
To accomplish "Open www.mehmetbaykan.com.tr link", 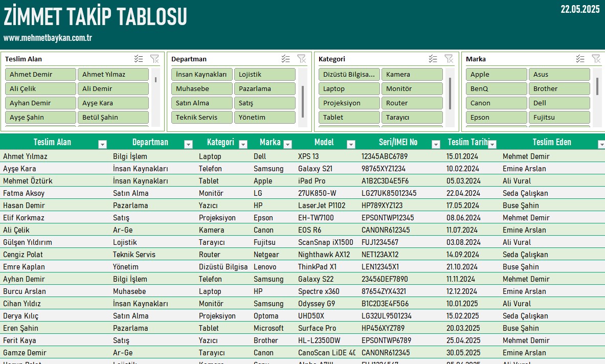I will [48, 38].
